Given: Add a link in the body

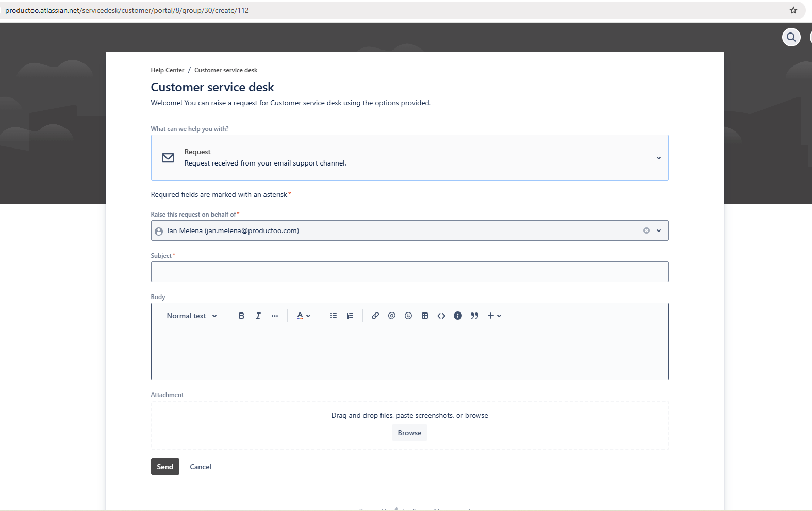Looking at the screenshot, I should pos(375,316).
